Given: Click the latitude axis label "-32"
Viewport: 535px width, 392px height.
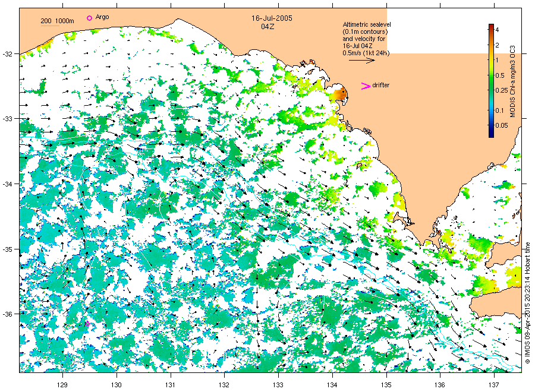Looking at the screenshot, I should point(7,54).
